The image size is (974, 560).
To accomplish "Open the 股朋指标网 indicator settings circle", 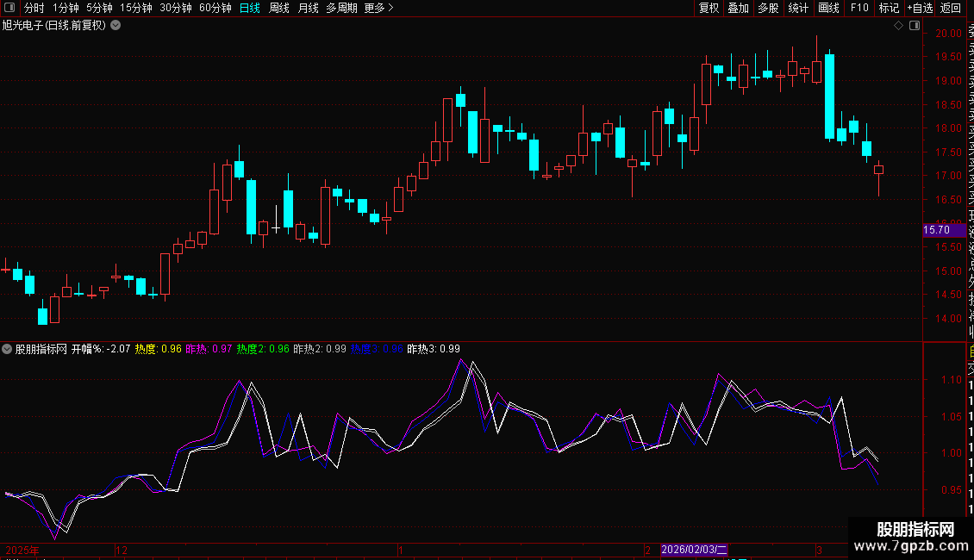I will [x=7, y=349].
